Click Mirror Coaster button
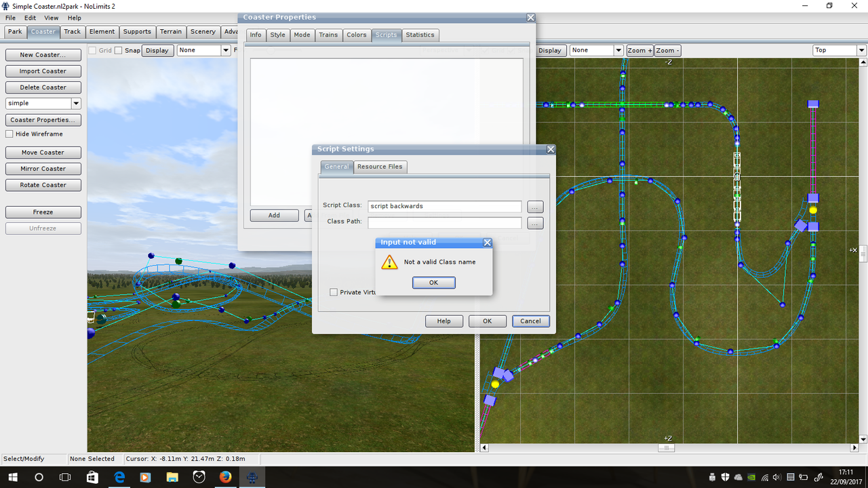Image resolution: width=868 pixels, height=488 pixels. pyautogui.click(x=43, y=169)
